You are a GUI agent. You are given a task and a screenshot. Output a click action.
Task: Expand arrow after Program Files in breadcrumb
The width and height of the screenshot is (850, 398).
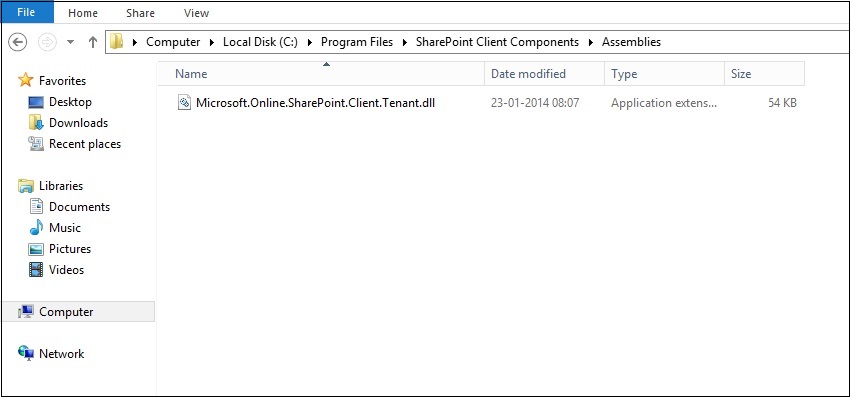(404, 42)
